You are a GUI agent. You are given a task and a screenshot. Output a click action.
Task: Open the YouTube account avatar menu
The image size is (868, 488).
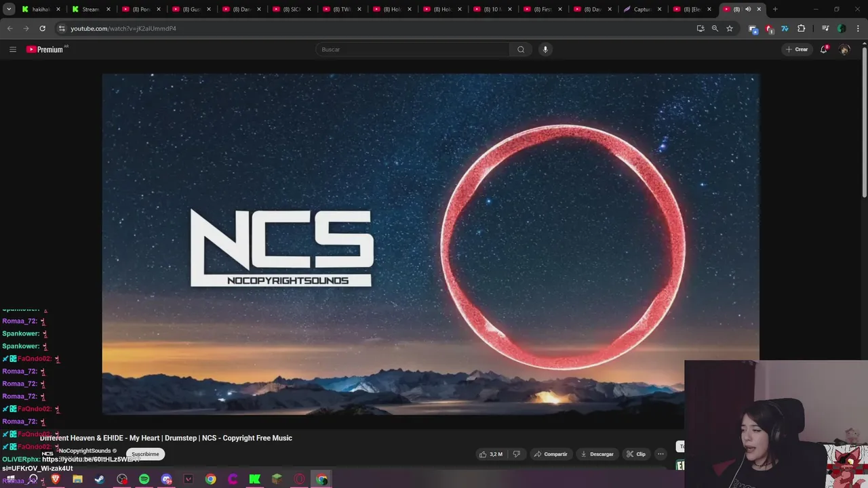[844, 49]
